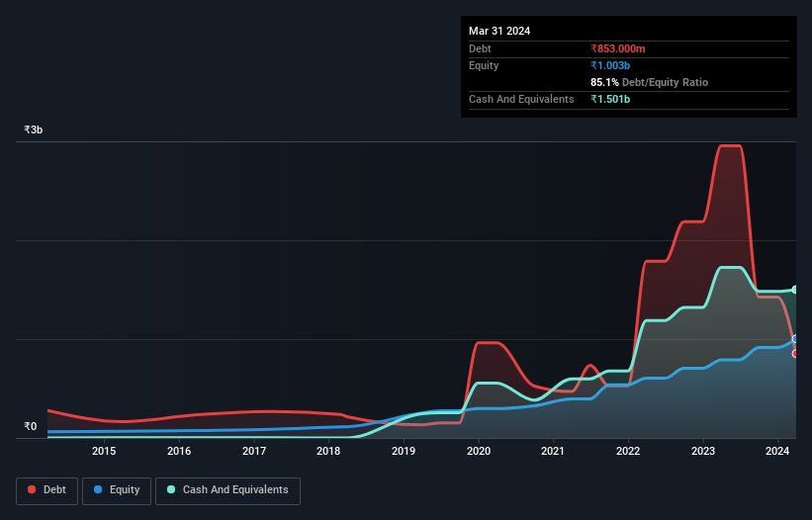Image resolution: width=812 pixels, height=520 pixels.
Task: Select the 2024 x-axis label
Action: click(x=777, y=451)
